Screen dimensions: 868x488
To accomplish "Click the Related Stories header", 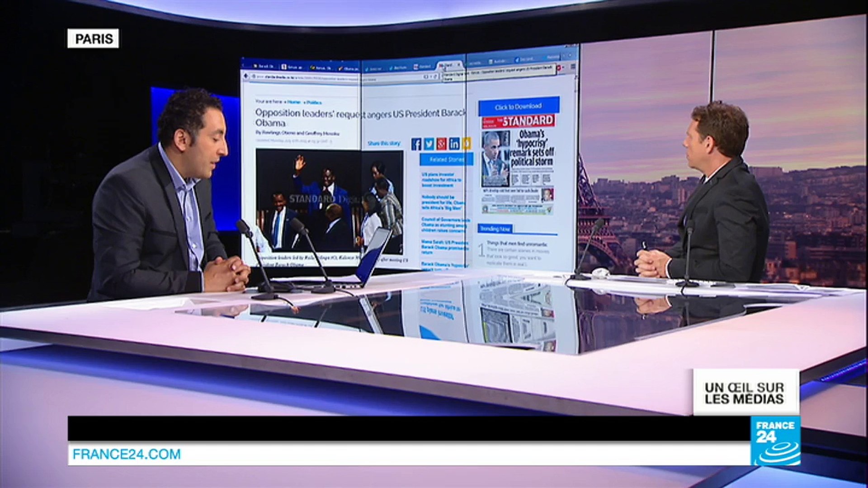I will [446, 160].
